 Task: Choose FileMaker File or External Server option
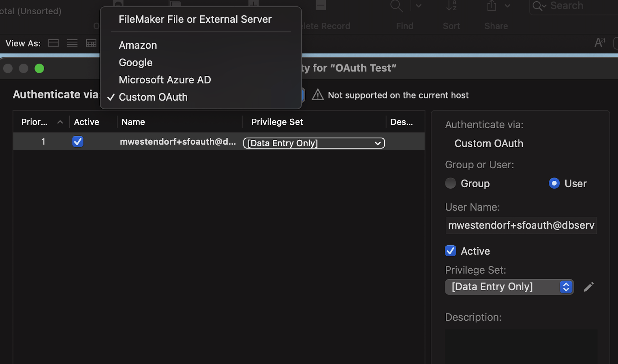tap(195, 19)
